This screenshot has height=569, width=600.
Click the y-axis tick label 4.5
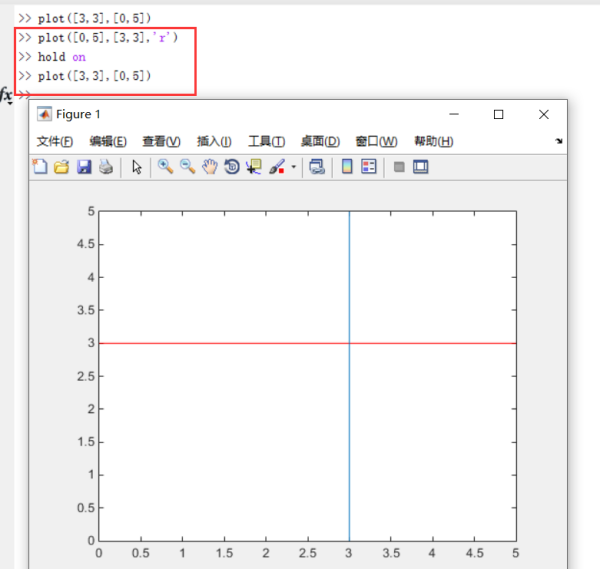(86, 244)
